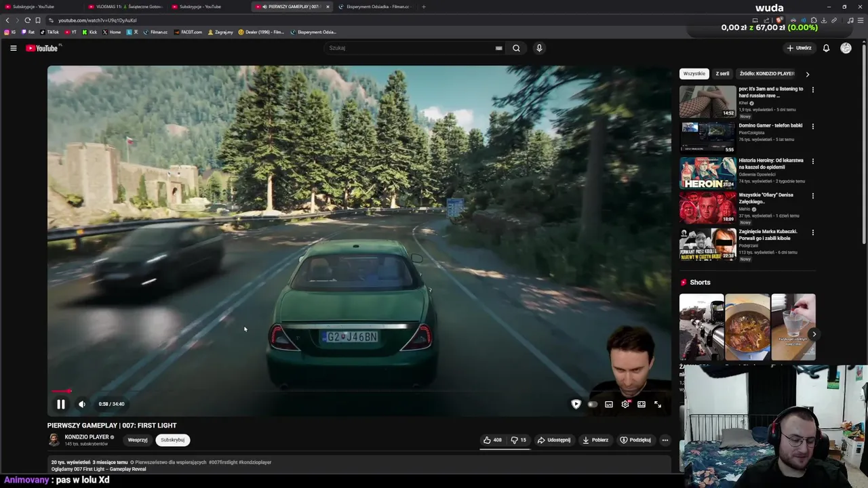Image resolution: width=868 pixels, height=488 pixels.
Task: Close the PIERWSZY GAMEPLAY browser tab
Action: (x=328, y=7)
